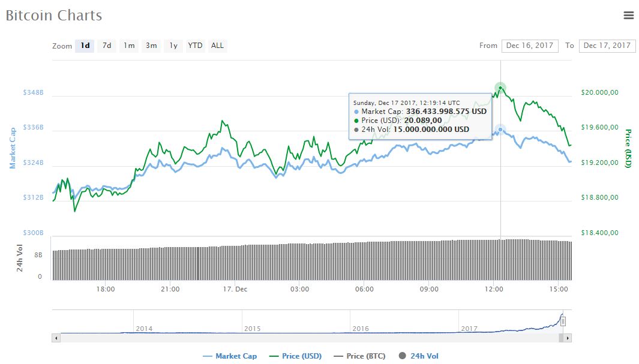Click the Price (USD) axis title

pos(628,149)
